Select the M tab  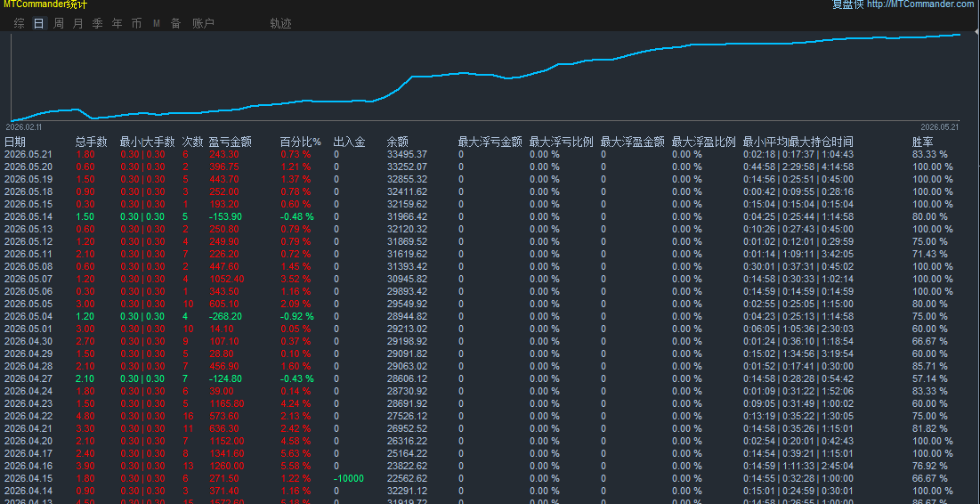tap(157, 24)
